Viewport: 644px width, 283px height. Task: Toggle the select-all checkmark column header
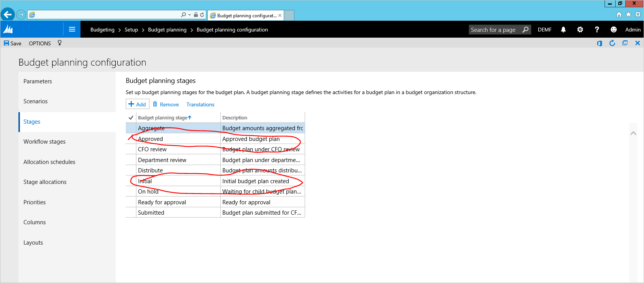131,118
